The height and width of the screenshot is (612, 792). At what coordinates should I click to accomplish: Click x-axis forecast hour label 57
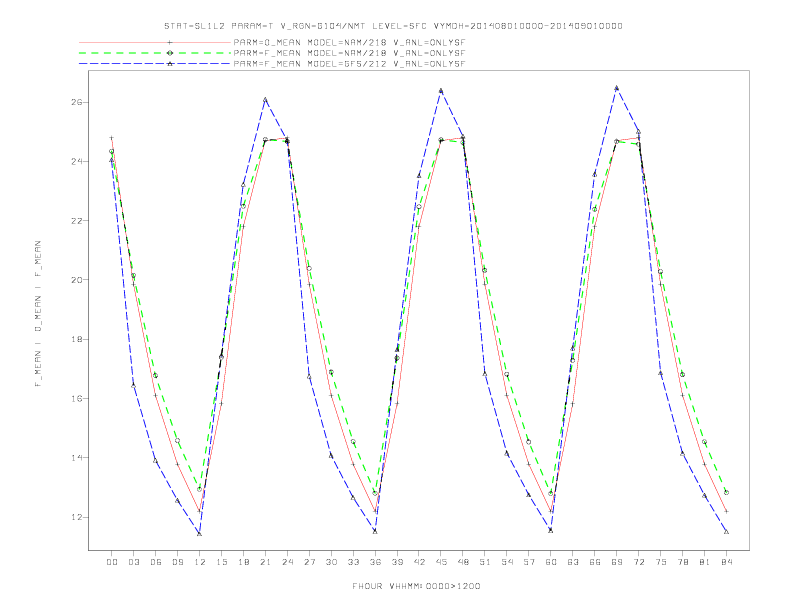tap(529, 562)
